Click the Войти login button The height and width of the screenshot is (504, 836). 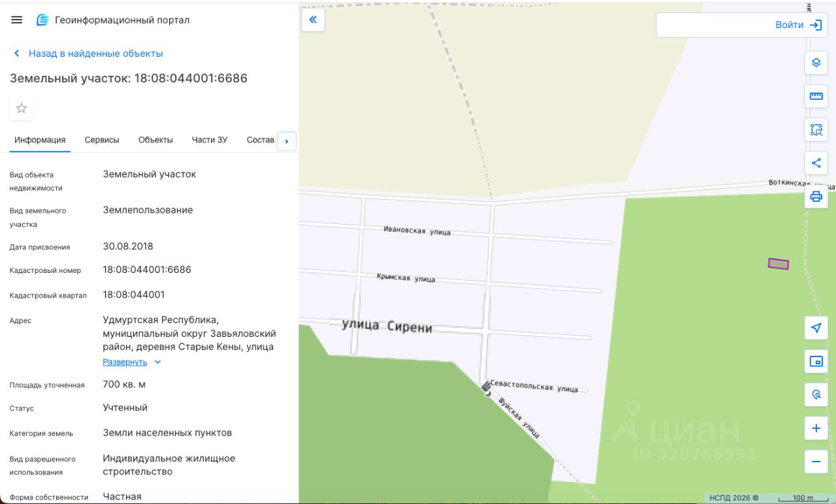(797, 25)
